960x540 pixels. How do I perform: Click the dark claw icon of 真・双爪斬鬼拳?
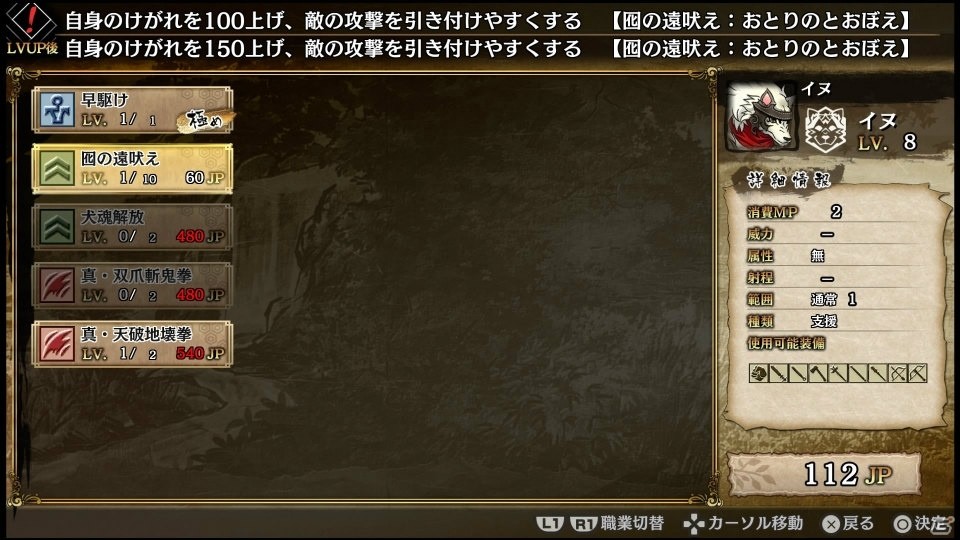[x=58, y=286]
